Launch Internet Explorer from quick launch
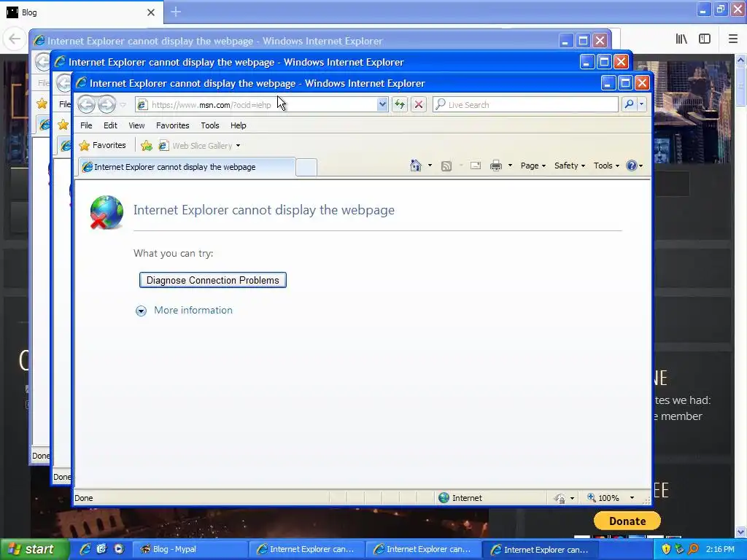Viewport: 747px width, 560px height. click(85, 549)
